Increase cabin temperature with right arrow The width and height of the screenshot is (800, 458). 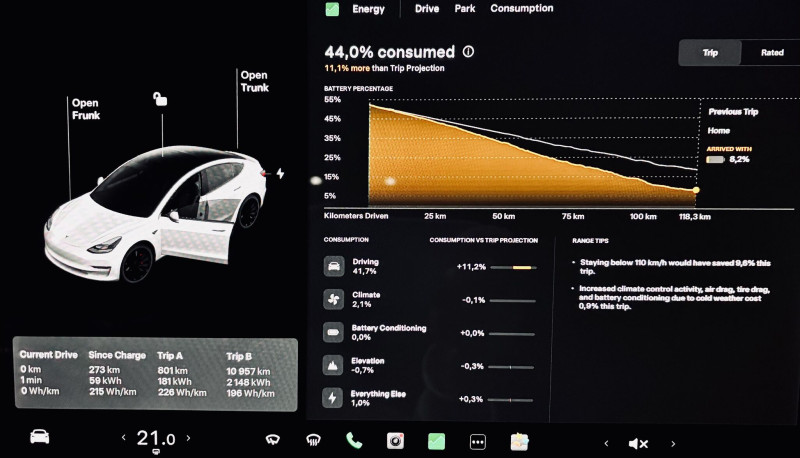click(188, 438)
